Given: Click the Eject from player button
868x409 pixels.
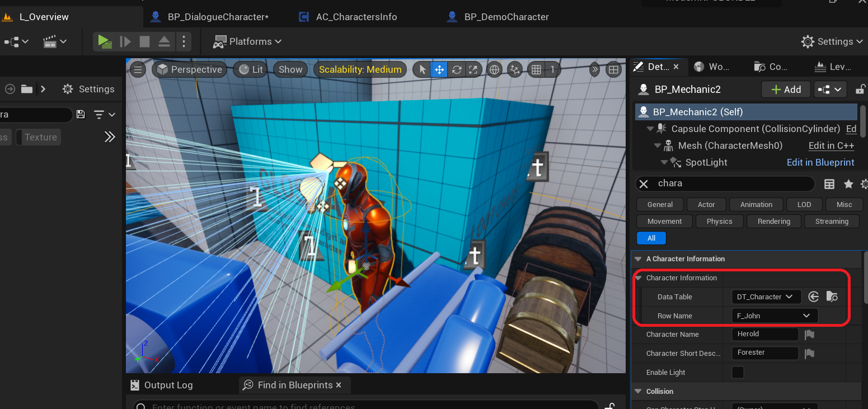Looking at the screenshot, I should pos(164,41).
